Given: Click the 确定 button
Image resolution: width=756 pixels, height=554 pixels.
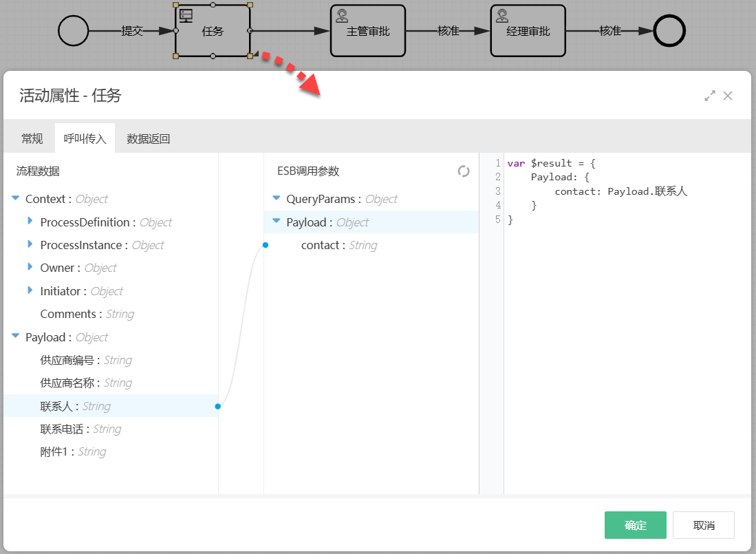Looking at the screenshot, I should click(635, 525).
